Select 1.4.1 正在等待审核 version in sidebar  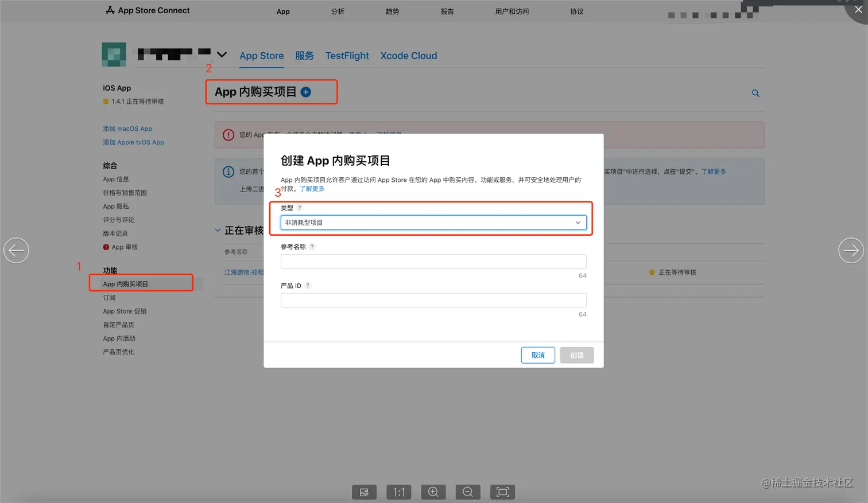point(134,102)
